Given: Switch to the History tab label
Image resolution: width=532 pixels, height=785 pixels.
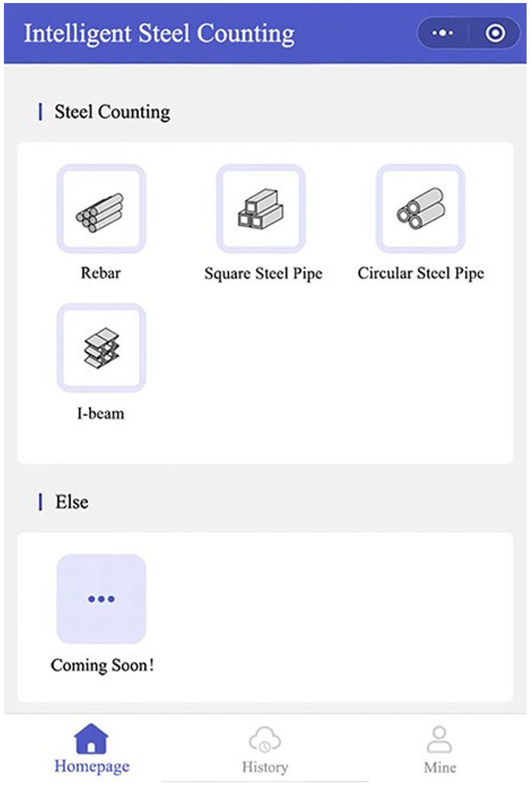Looking at the screenshot, I should pos(265,767).
